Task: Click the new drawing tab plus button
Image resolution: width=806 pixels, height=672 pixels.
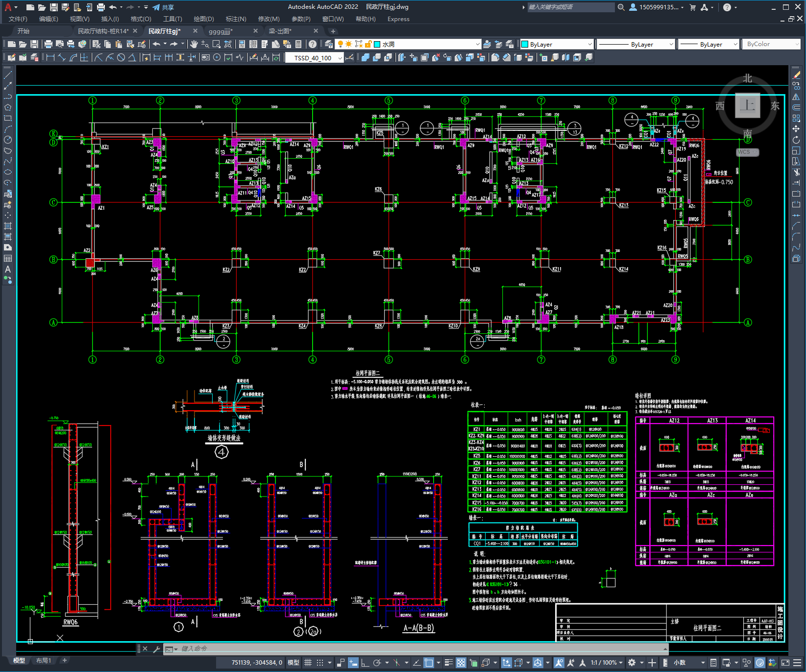Action: point(333,31)
